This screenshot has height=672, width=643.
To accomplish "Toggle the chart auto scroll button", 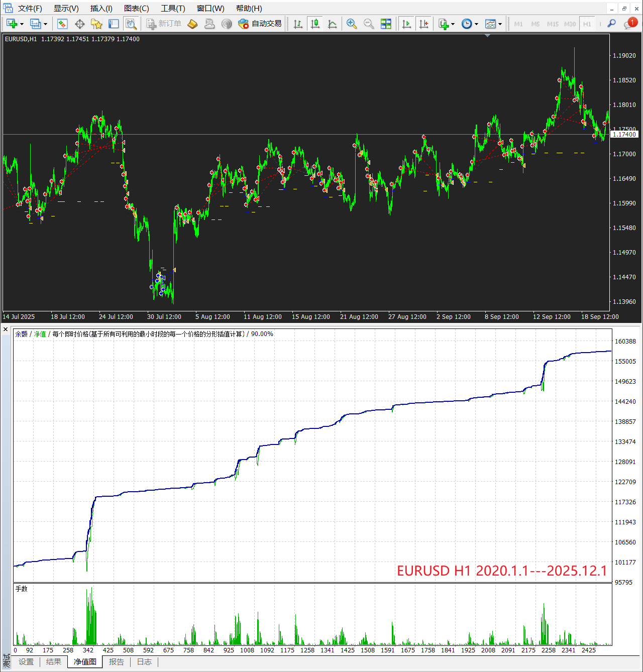I will [406, 24].
